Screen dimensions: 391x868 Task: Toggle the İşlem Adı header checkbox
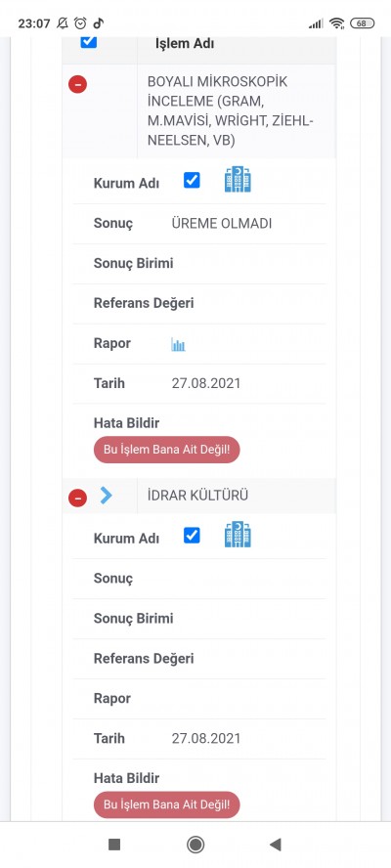point(89,40)
